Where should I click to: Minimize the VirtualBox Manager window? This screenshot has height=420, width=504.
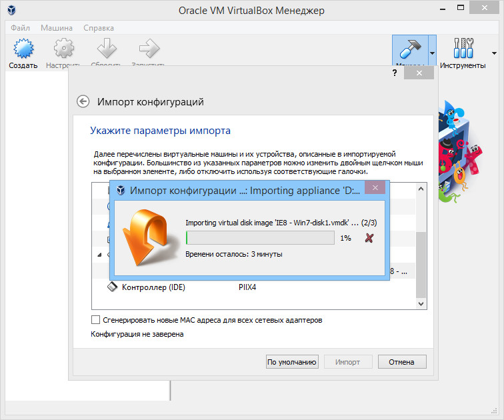click(443, 9)
